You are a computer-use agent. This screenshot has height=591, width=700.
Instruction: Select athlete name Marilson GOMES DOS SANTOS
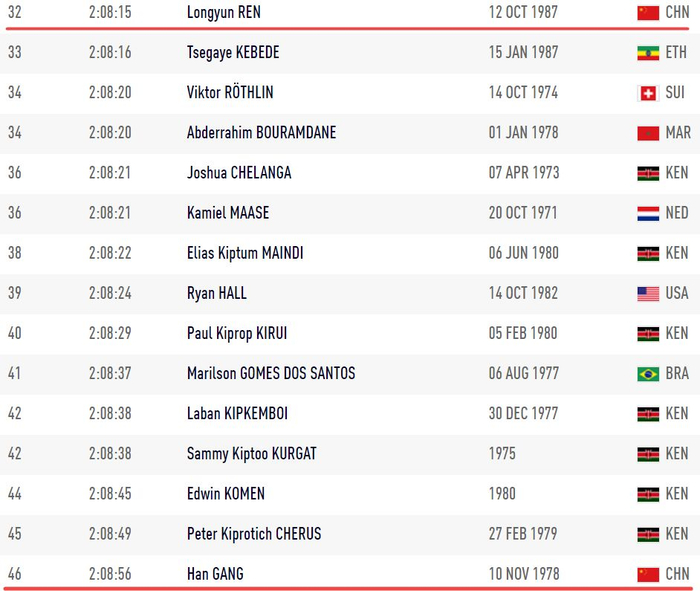(x=271, y=373)
